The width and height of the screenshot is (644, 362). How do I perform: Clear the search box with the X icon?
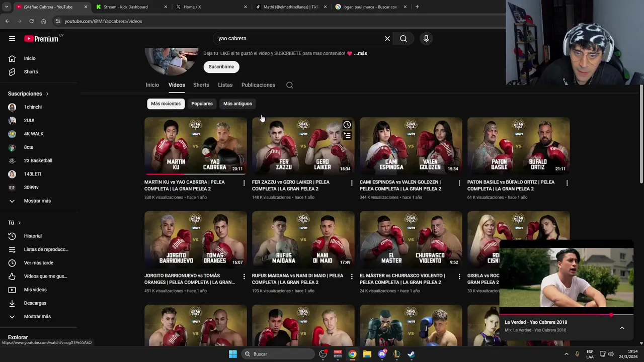[387, 38]
